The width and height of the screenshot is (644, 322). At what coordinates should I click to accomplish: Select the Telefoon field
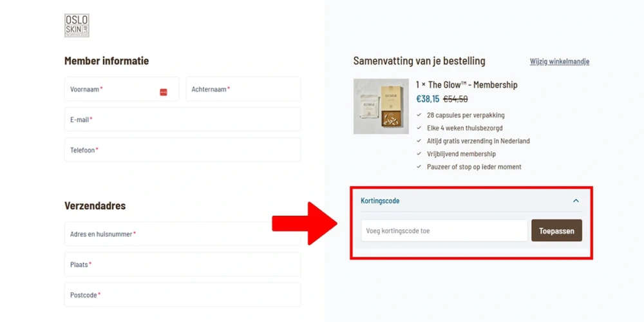click(183, 149)
